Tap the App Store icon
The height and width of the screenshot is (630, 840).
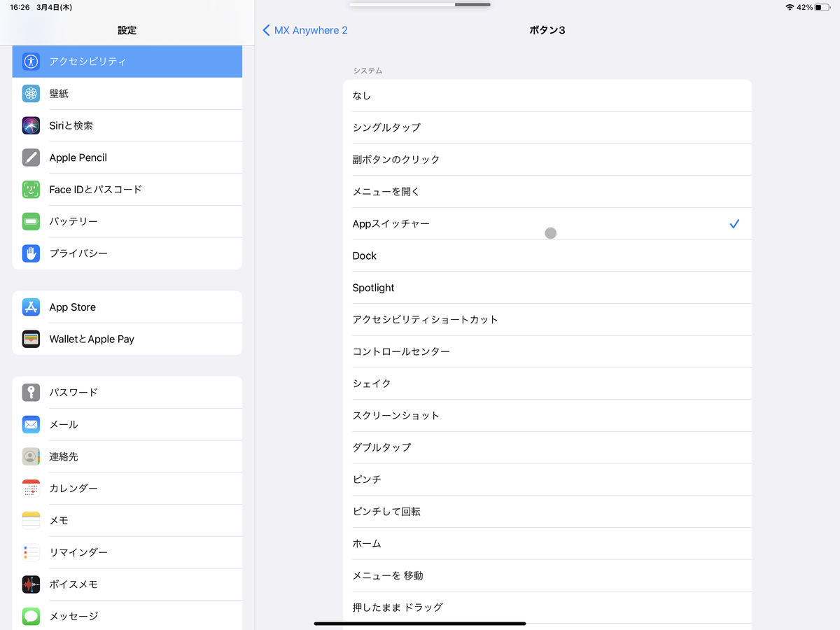(31, 307)
